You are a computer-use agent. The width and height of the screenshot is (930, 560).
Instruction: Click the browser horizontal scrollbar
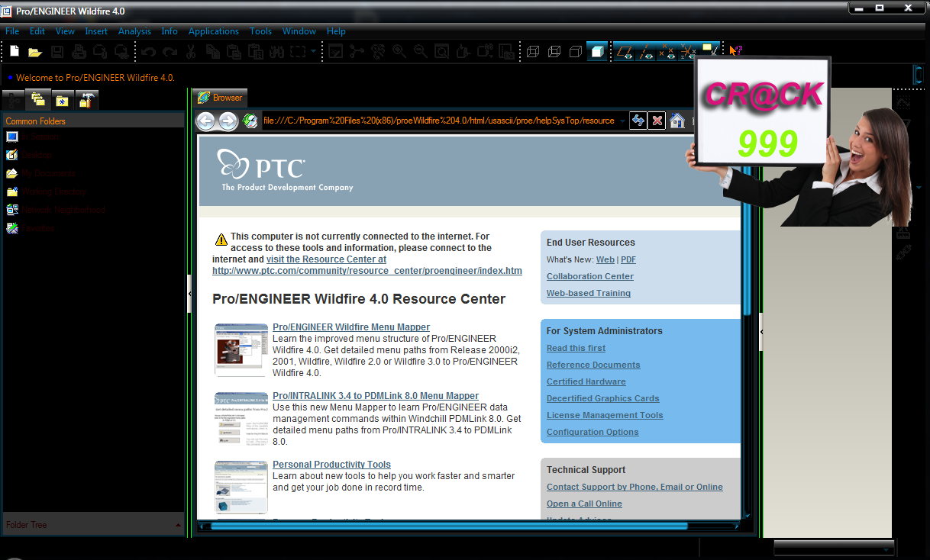tap(449, 526)
